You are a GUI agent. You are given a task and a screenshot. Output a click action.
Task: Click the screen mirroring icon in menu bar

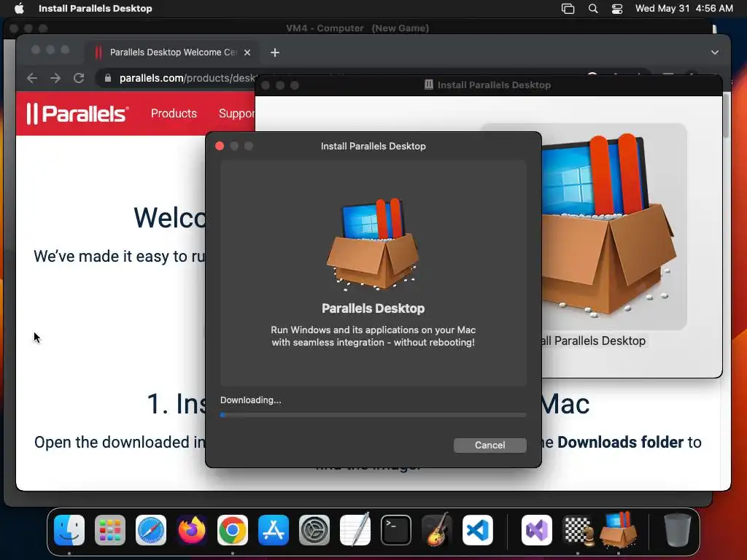tap(568, 9)
